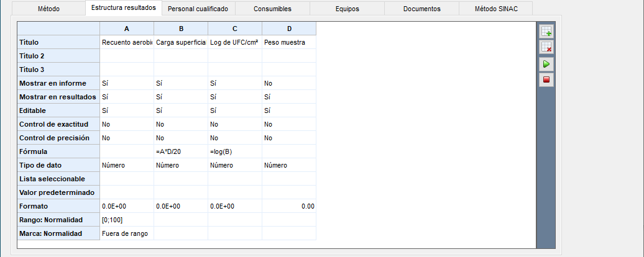Select column header B
Image resolution: width=644 pixels, height=257 pixels.
click(x=181, y=29)
